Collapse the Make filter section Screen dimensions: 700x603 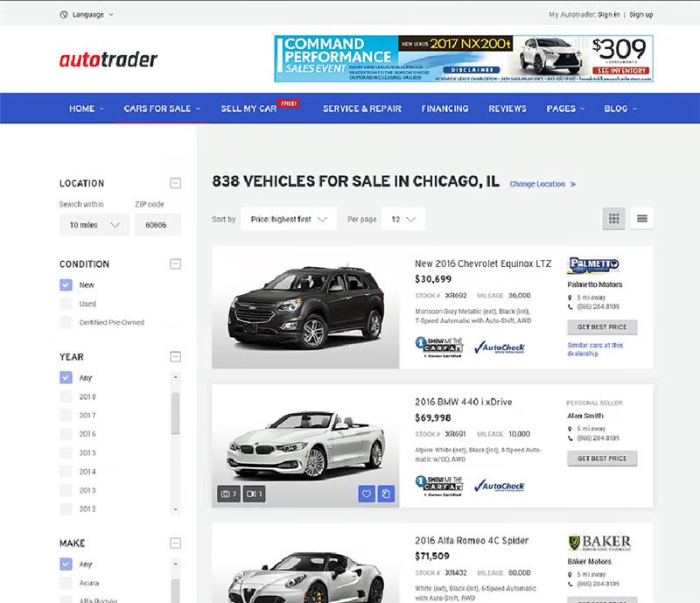tap(176, 543)
